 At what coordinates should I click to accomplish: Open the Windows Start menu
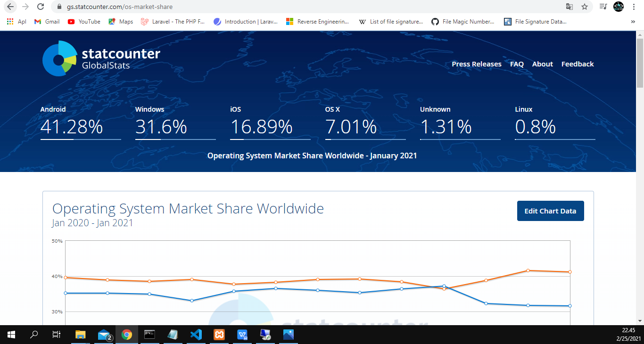pyautogui.click(x=11, y=335)
